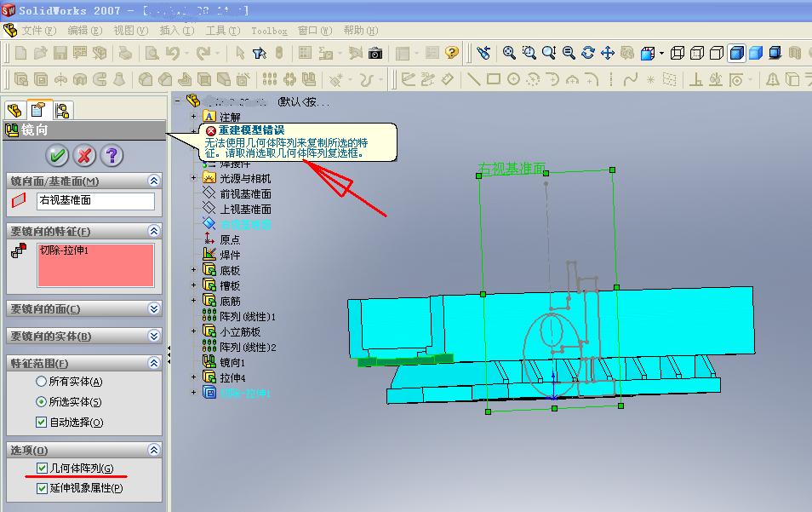Select the 所有实体 radio button
The width and height of the screenshot is (812, 512).
click(42, 382)
